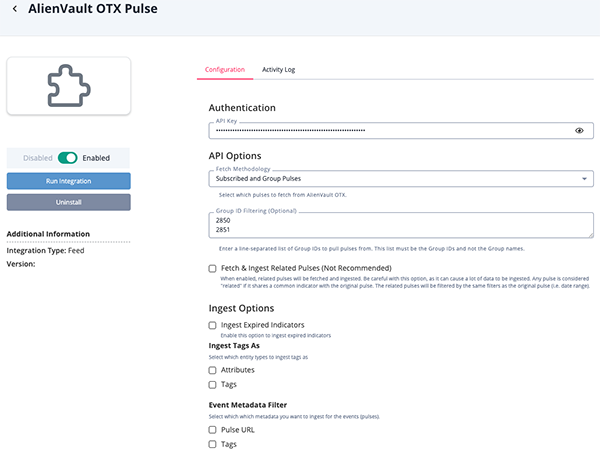Grab the Group ID textarea resize handle
600x453 pixels.
pyautogui.click(x=591, y=235)
